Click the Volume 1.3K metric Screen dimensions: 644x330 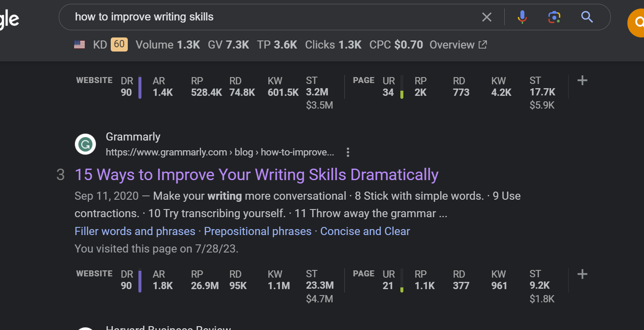point(168,45)
